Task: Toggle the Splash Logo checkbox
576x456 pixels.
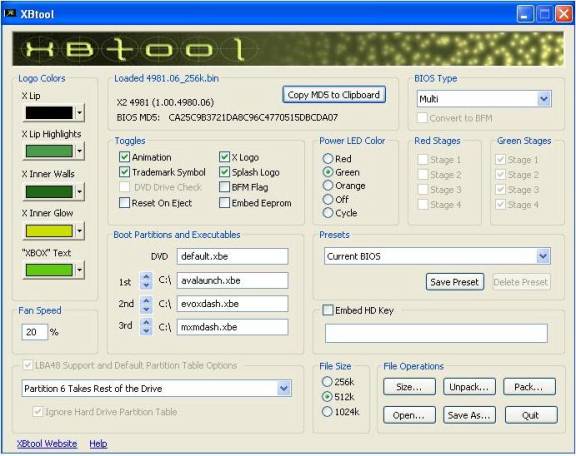Action: pyautogui.click(x=224, y=172)
